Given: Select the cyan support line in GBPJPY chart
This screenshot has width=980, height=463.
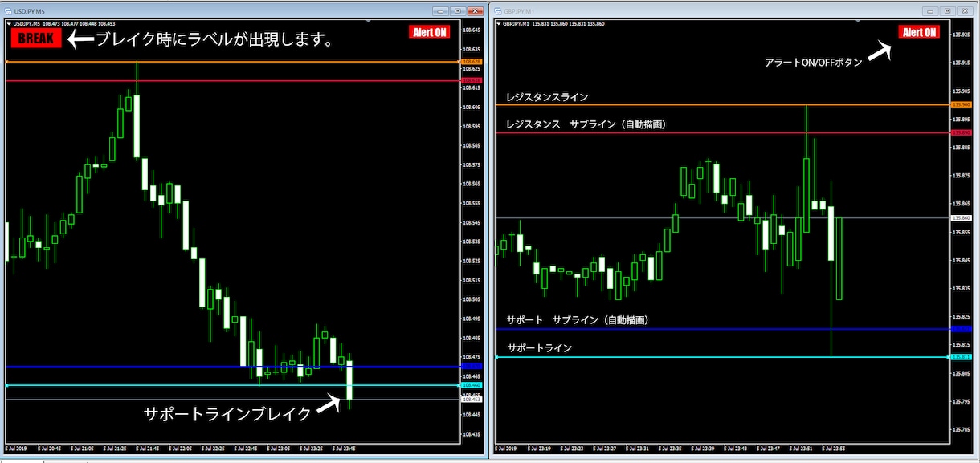Looking at the screenshot, I should [x=723, y=357].
